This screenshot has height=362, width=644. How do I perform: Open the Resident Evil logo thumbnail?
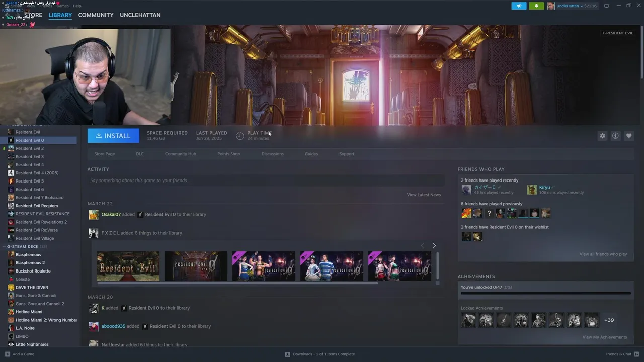128,266
